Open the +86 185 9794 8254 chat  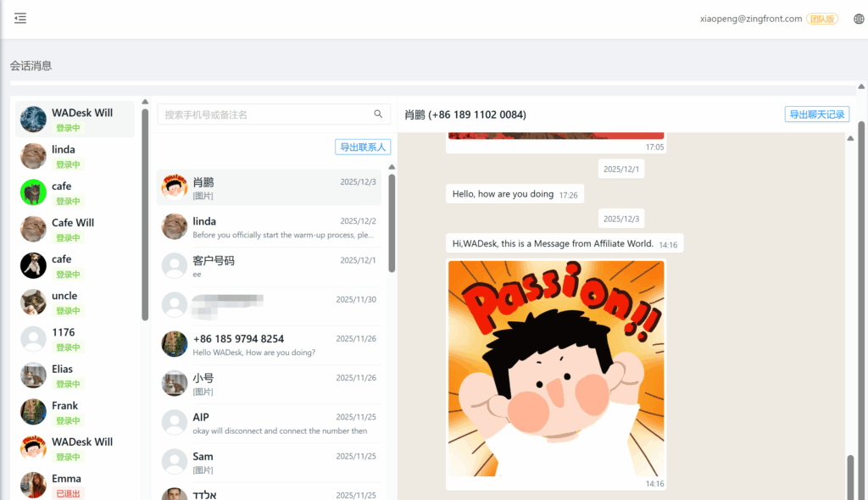[x=269, y=344]
